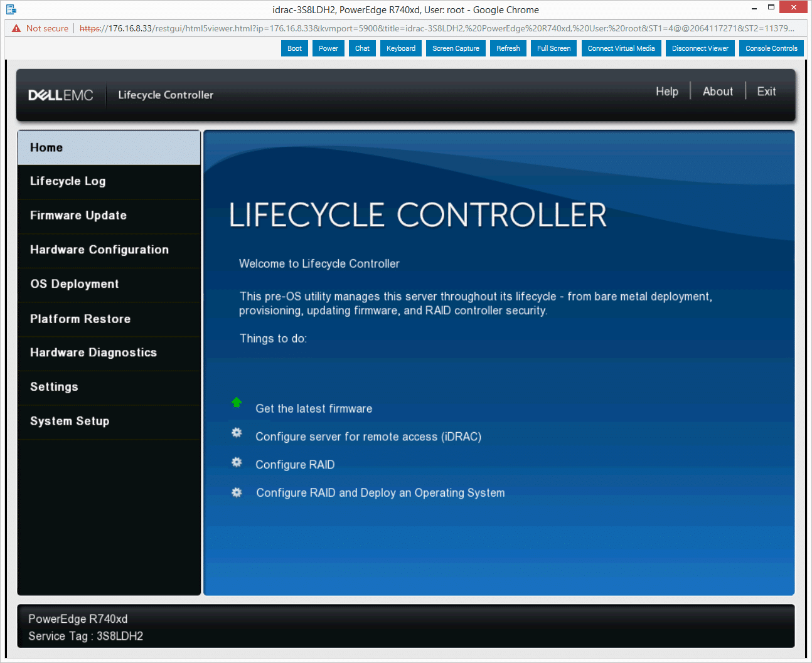
Task: Click the browser address bar URL
Action: 437,28
